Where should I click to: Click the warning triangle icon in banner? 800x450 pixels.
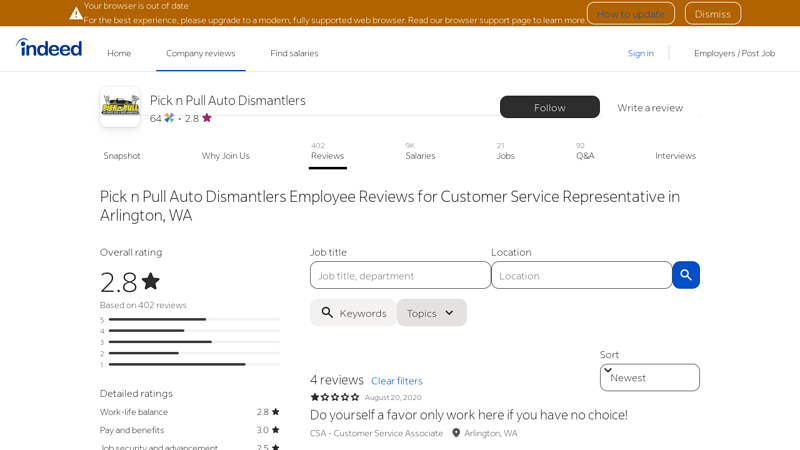click(76, 13)
